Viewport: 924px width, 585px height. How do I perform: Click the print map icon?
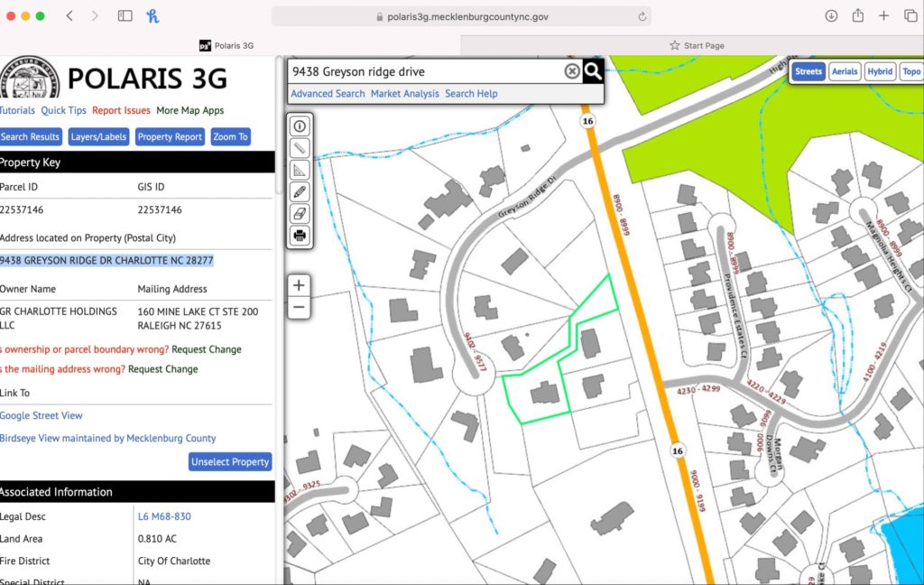(300, 236)
